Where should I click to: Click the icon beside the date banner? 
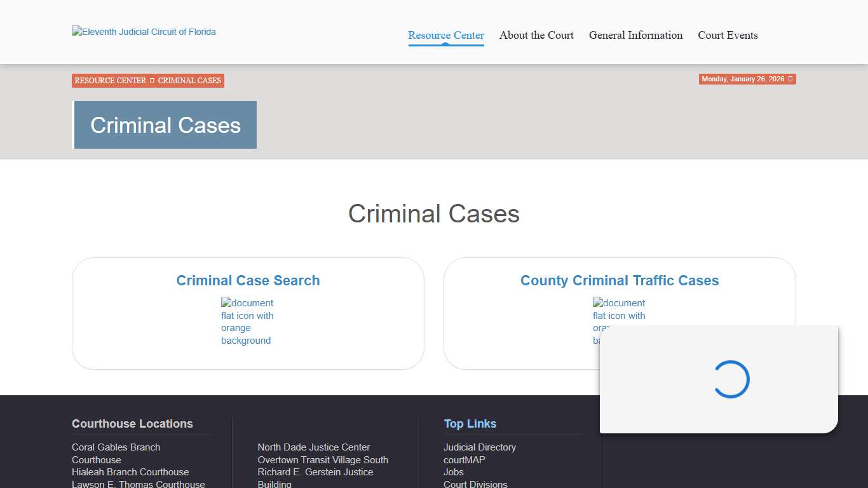[791, 79]
